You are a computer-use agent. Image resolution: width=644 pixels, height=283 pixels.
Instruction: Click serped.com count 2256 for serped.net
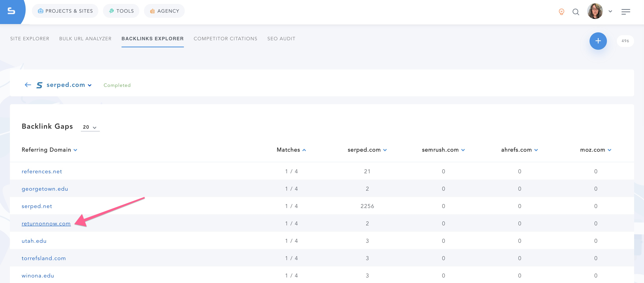(367, 206)
